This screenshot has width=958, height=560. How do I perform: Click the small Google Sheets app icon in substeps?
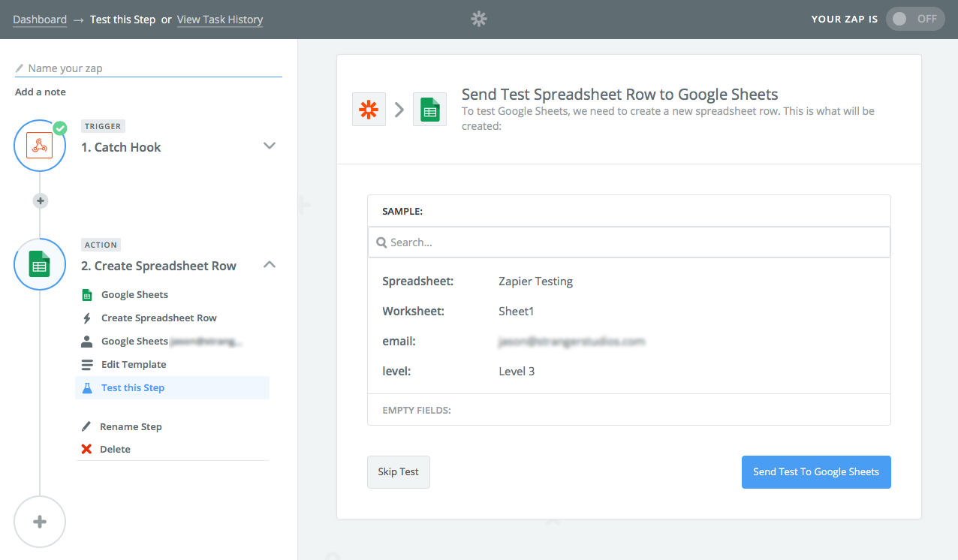click(x=87, y=295)
